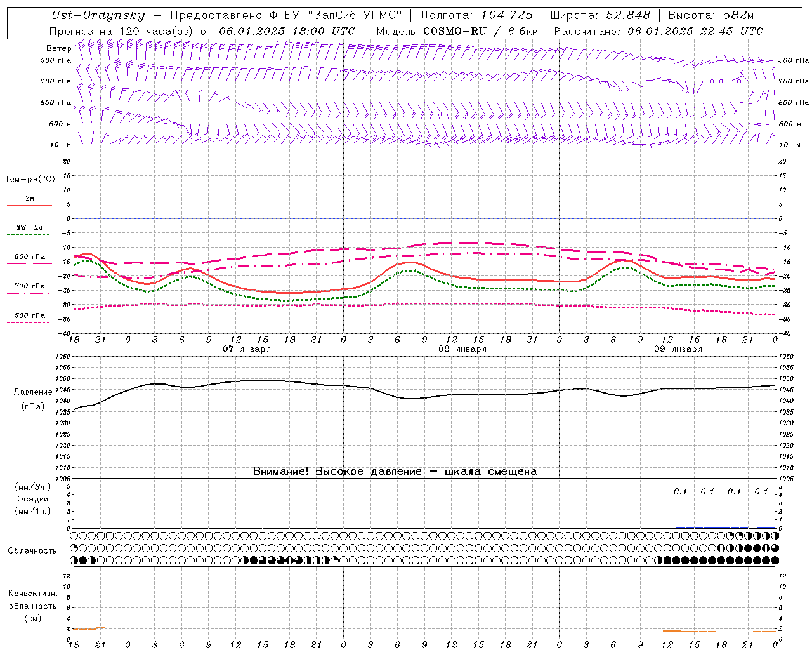The image size is (812, 650).
Task: Click the "Тем-ра(°C)" temperature panel label
Action: (x=30, y=180)
